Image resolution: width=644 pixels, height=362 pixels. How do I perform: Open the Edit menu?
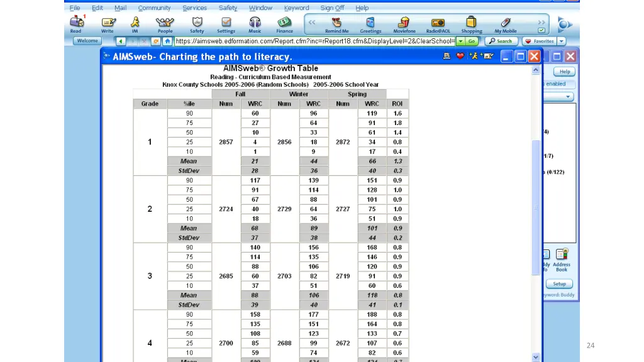point(97,8)
